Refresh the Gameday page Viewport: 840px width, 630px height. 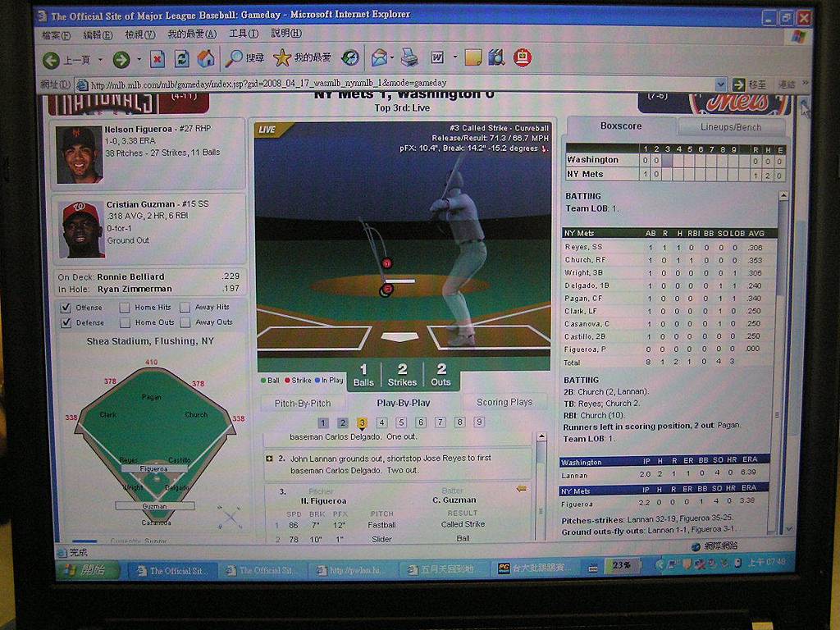[181, 58]
